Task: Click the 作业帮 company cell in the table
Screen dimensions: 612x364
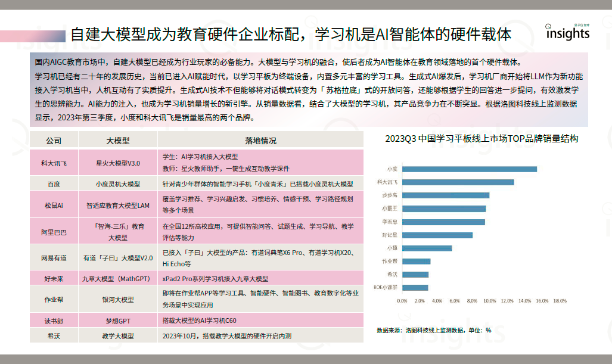Action: pos(54,299)
